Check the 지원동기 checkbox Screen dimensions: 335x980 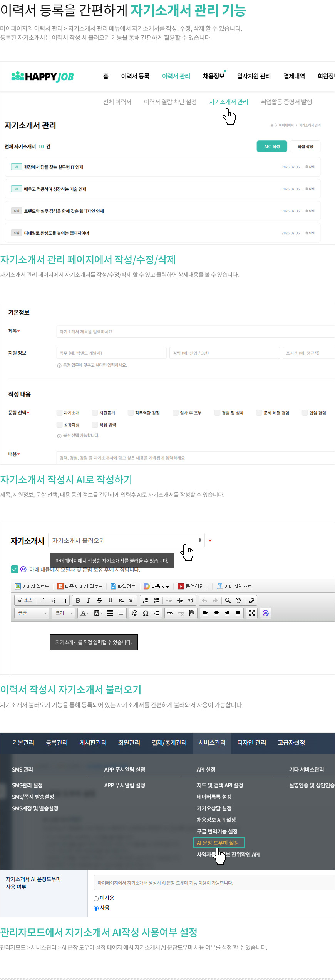95,413
